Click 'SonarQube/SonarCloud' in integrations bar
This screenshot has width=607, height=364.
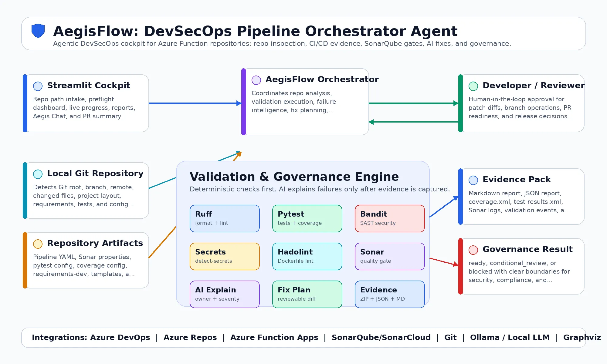(x=381, y=338)
